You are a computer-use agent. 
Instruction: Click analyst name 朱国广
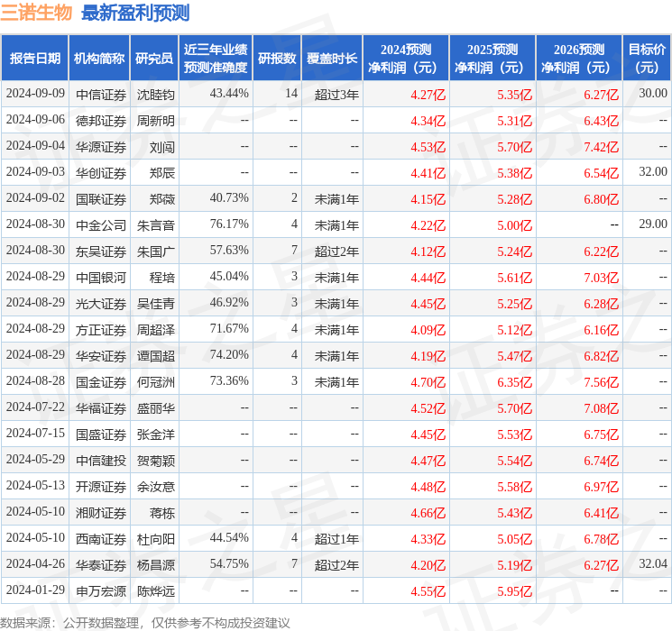(155, 251)
